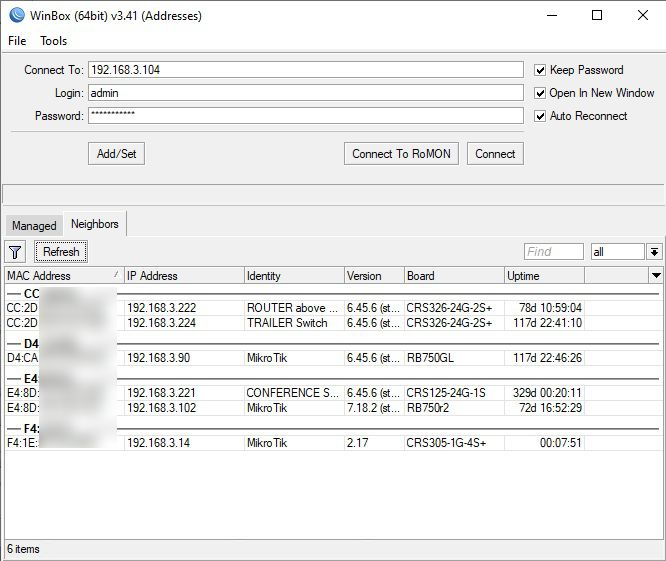Viewport: 666px width, 561px height.
Task: Click the 'all' filter combo field
Action: [x=618, y=252]
